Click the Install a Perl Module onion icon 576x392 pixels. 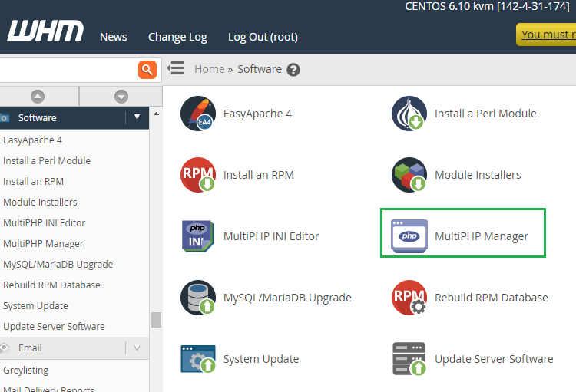[409, 114]
